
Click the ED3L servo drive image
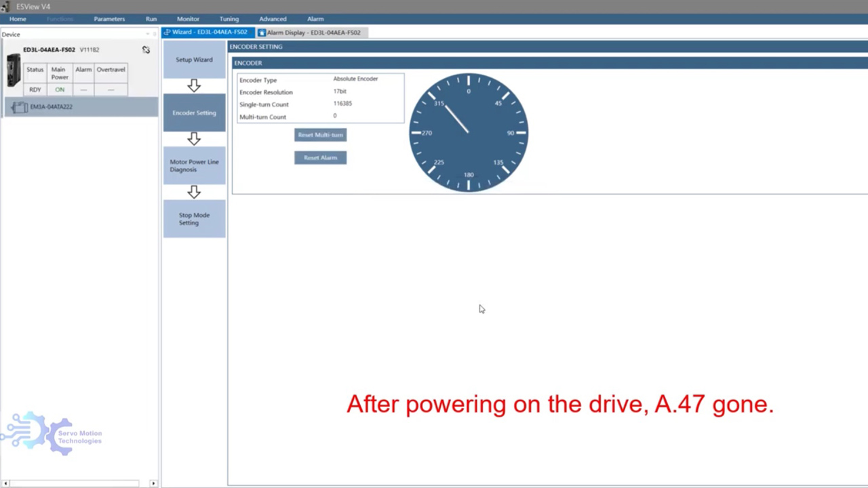(x=14, y=70)
